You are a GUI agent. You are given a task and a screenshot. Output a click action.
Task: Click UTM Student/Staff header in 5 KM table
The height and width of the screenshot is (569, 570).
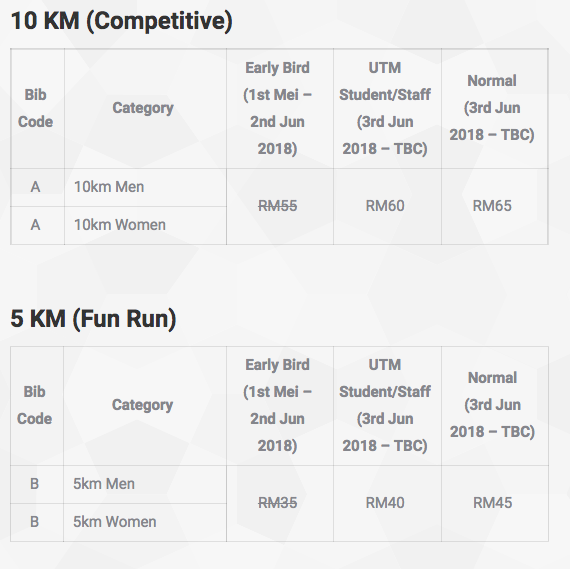click(x=385, y=405)
